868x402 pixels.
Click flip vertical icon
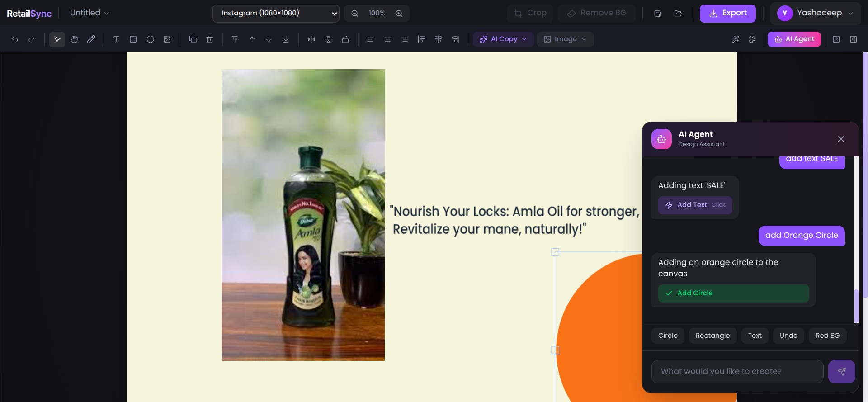pyautogui.click(x=329, y=39)
